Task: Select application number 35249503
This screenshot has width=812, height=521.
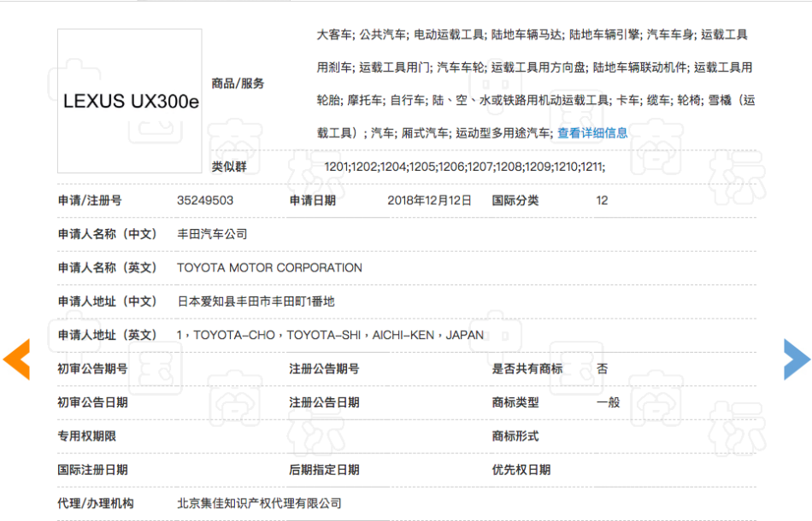Action: pos(205,200)
